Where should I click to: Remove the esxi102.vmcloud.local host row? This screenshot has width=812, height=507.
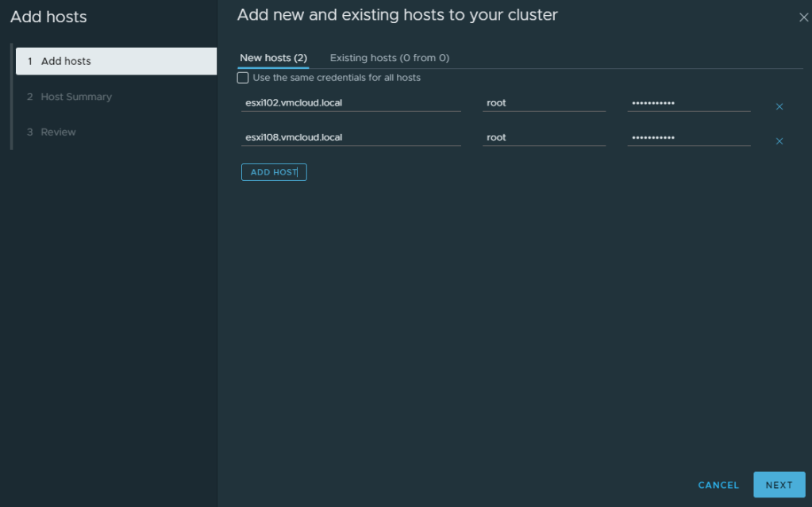pos(779,106)
